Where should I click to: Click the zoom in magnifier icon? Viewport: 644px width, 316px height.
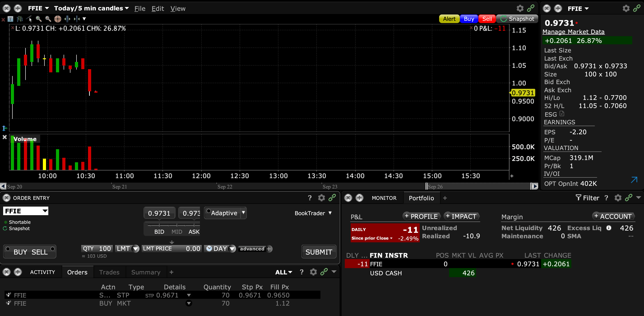[x=39, y=19]
